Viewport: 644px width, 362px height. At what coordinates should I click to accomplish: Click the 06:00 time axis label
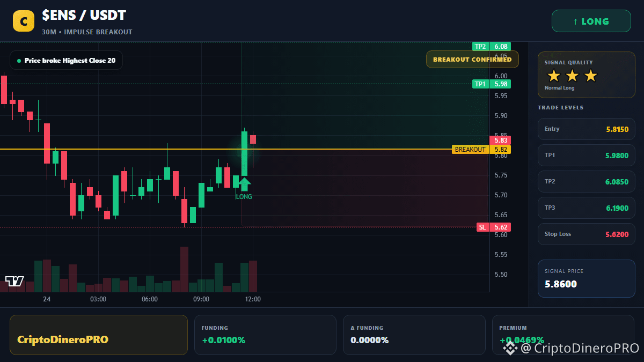(x=150, y=299)
